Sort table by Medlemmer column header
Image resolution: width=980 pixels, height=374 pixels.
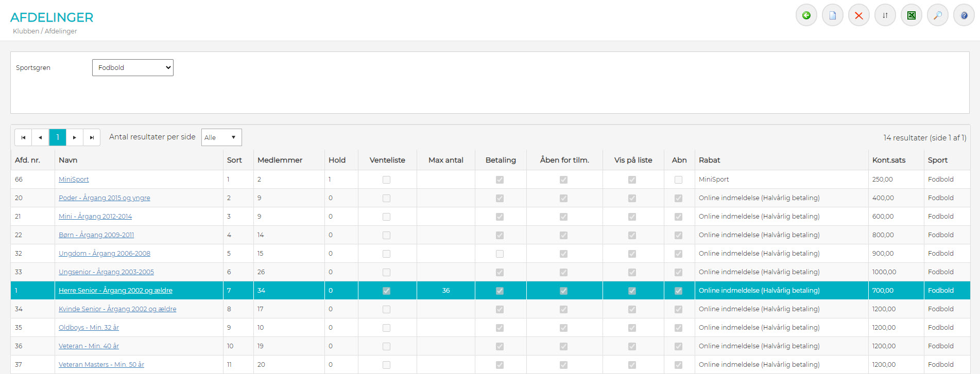pos(280,160)
